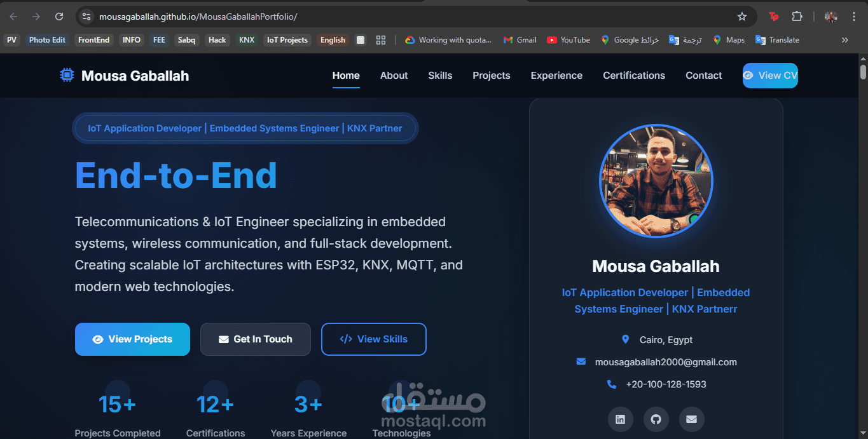Open the Chrome profile avatar

tap(830, 17)
